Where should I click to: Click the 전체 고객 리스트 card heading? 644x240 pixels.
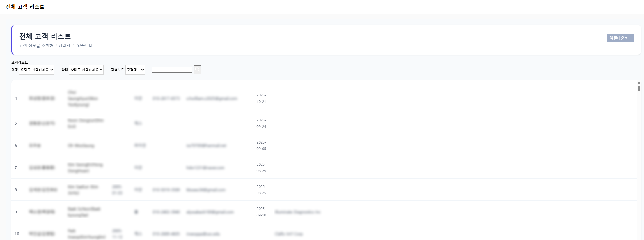(x=45, y=36)
